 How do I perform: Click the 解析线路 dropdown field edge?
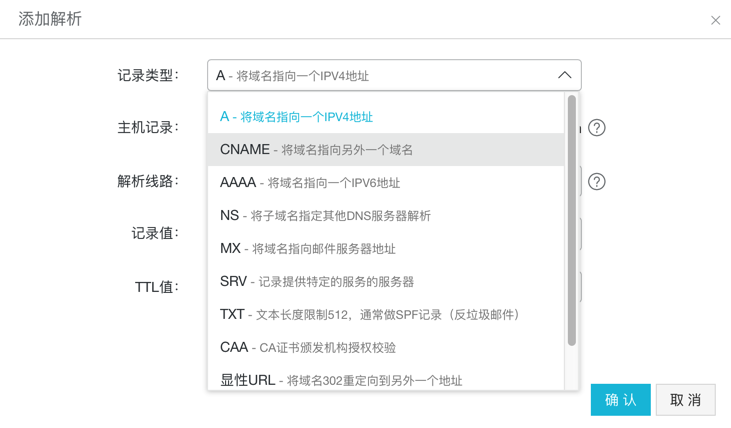pyautogui.click(x=580, y=181)
